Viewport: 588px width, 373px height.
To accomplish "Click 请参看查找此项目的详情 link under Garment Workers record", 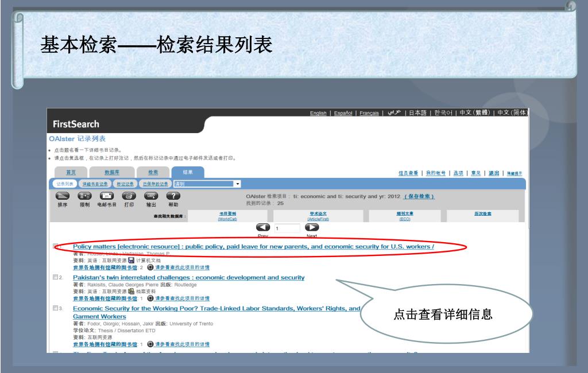I will 182,344.
